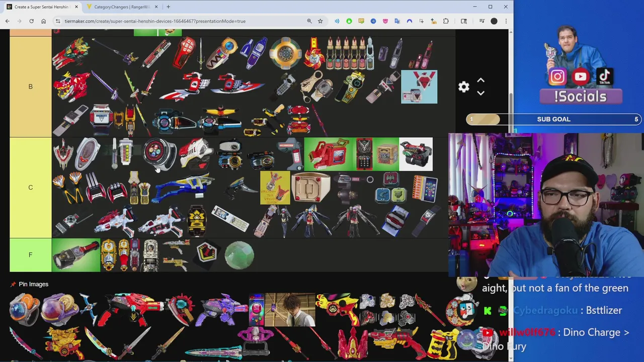Select the beige square ring item in C tier
Viewport: 644px width, 362px height.
click(x=310, y=188)
